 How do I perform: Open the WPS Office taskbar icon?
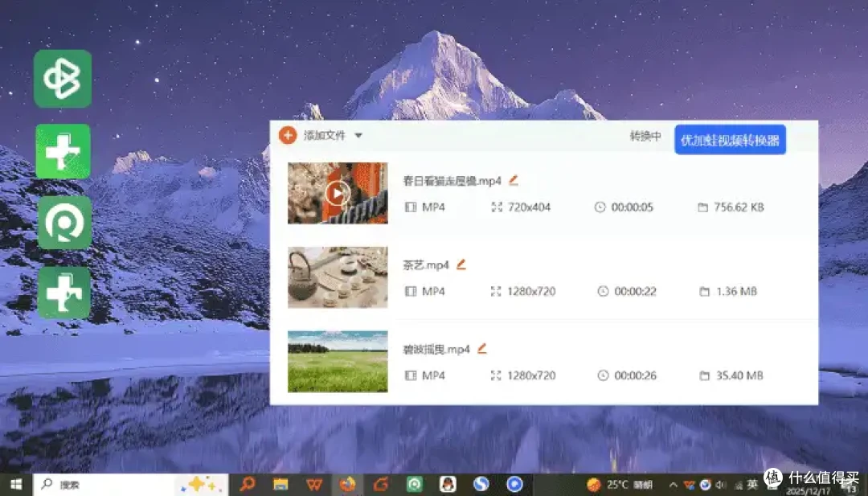(314, 485)
